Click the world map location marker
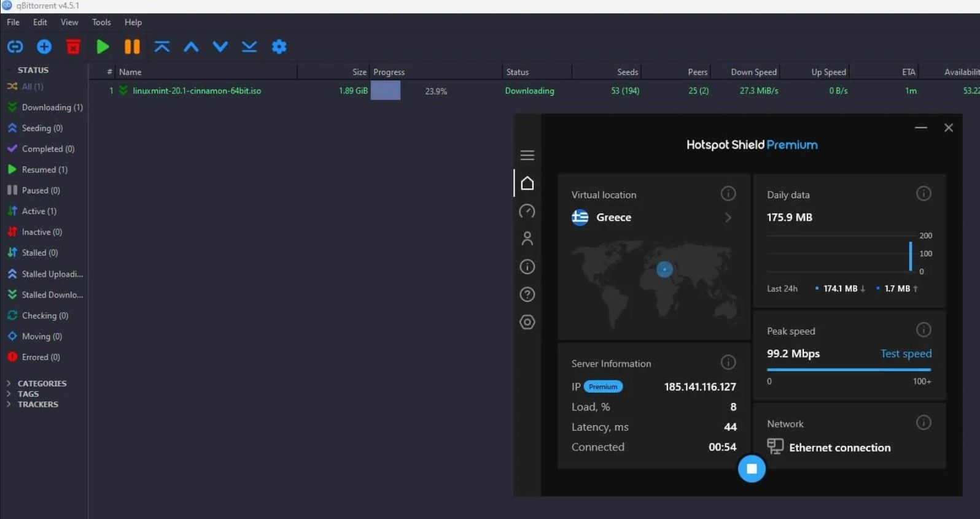 (x=664, y=269)
